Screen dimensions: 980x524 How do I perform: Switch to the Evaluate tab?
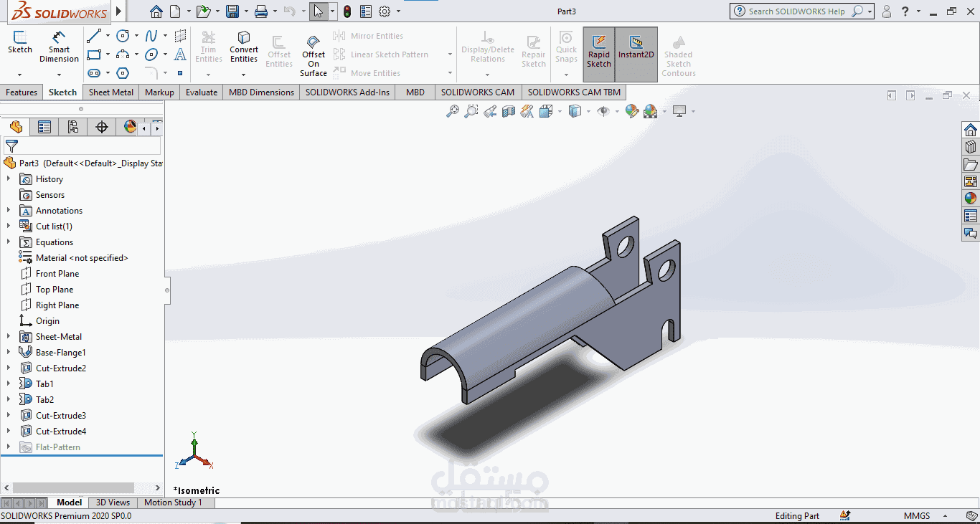point(202,92)
